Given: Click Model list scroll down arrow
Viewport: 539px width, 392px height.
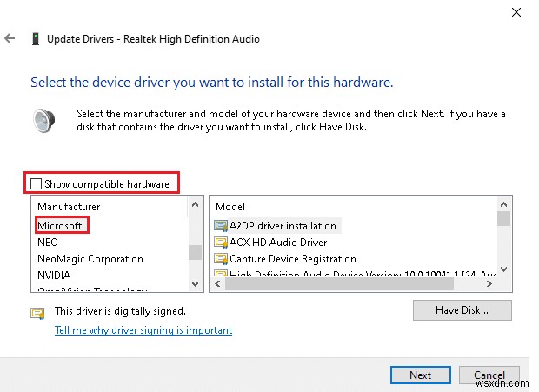Looking at the screenshot, I should click(x=503, y=269).
